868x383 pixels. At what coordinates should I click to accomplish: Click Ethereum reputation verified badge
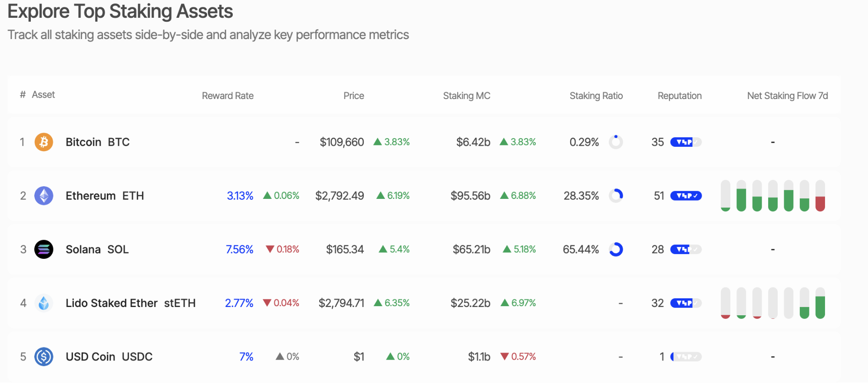[x=686, y=196]
